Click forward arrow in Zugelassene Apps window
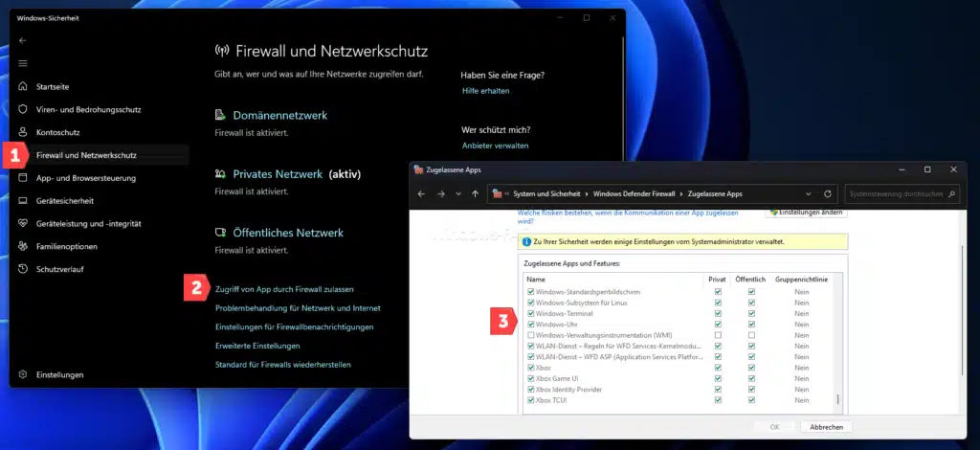980x450 pixels. point(441,193)
